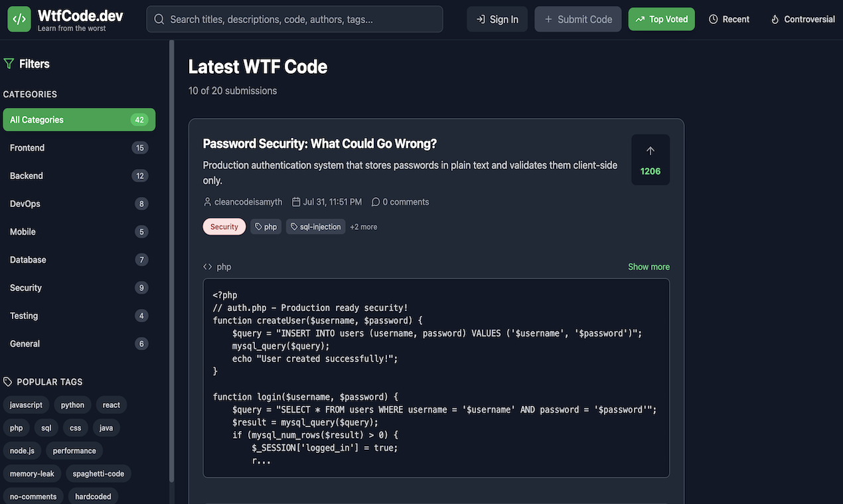The width and height of the screenshot is (843, 504).
Task: Switch to Controversial sorting
Action: point(802,19)
